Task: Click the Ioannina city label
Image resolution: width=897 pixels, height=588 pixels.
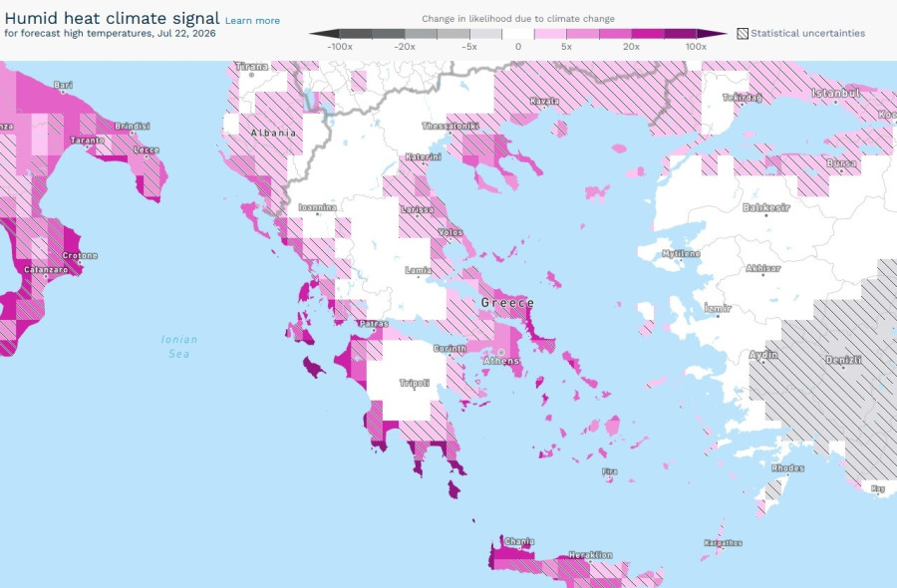Action: [318, 207]
